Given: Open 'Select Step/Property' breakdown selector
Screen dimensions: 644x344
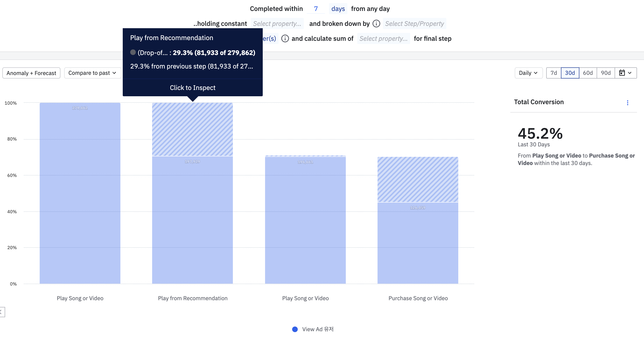Looking at the screenshot, I should pyautogui.click(x=414, y=24).
